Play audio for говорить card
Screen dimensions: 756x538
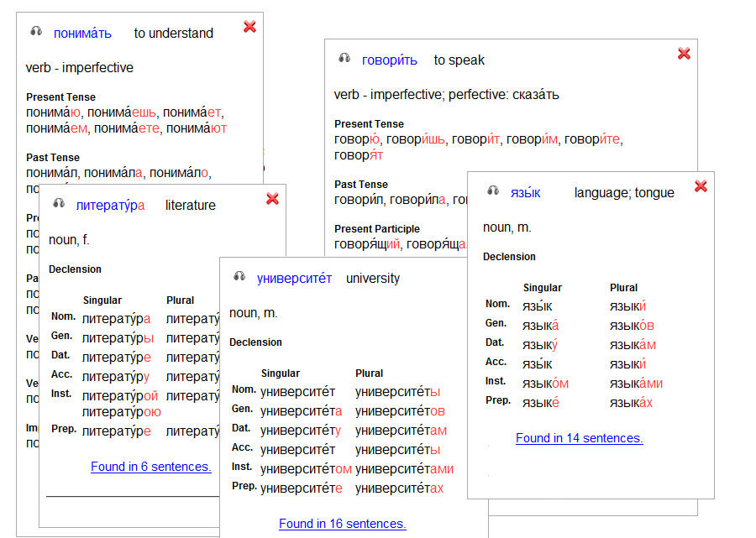point(344,58)
